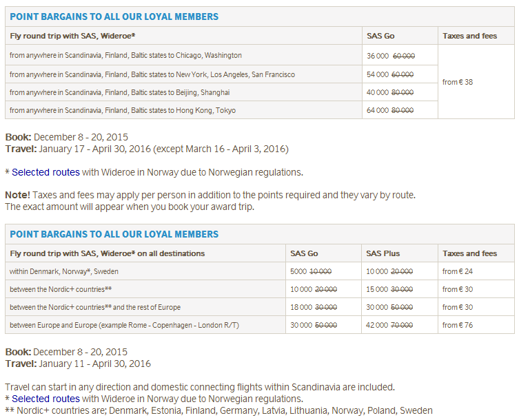Select 'within Denmark, Norway*, Sweden' row text
The width and height of the screenshot is (519, 420).
pos(64,271)
